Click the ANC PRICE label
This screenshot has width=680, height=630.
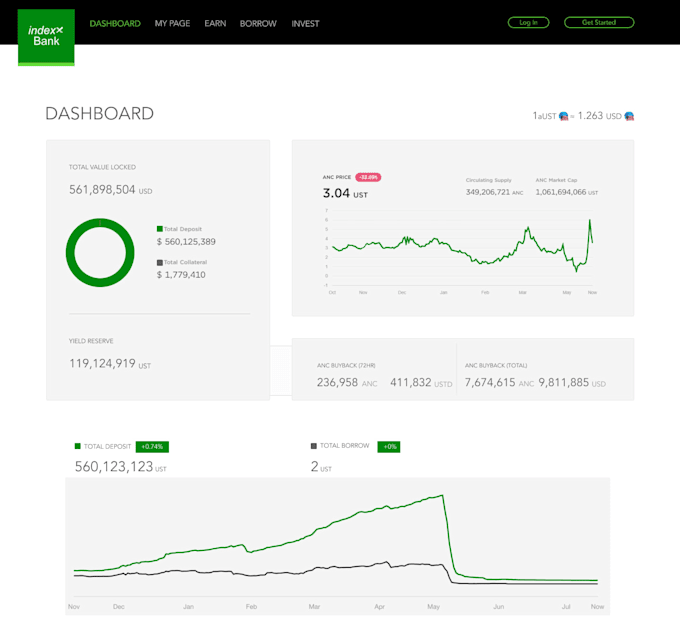click(x=337, y=177)
